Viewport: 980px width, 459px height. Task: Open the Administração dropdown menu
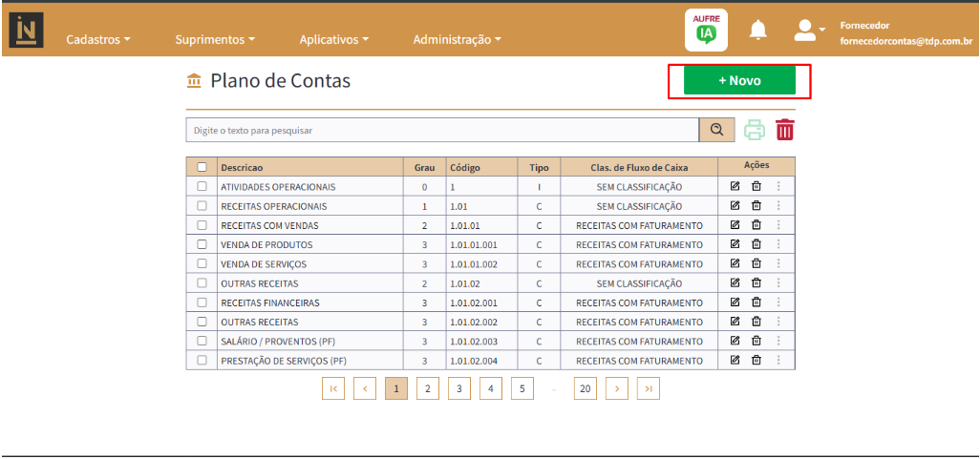point(458,39)
